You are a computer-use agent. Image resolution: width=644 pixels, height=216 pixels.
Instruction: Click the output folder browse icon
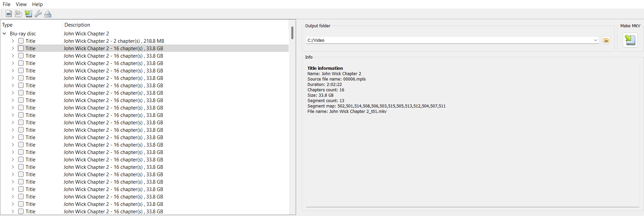[606, 40]
